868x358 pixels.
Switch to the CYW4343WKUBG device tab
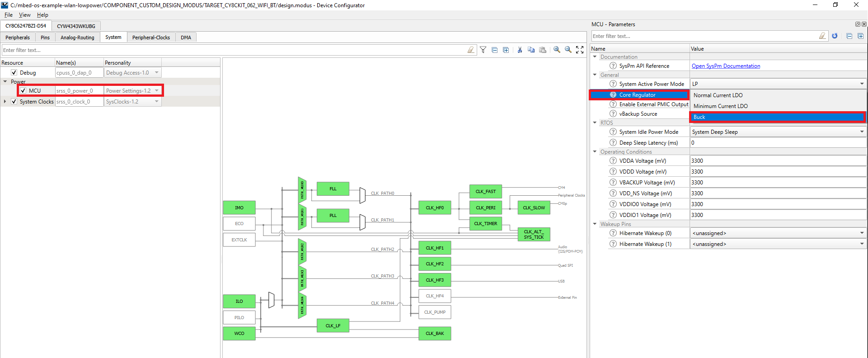coord(76,26)
